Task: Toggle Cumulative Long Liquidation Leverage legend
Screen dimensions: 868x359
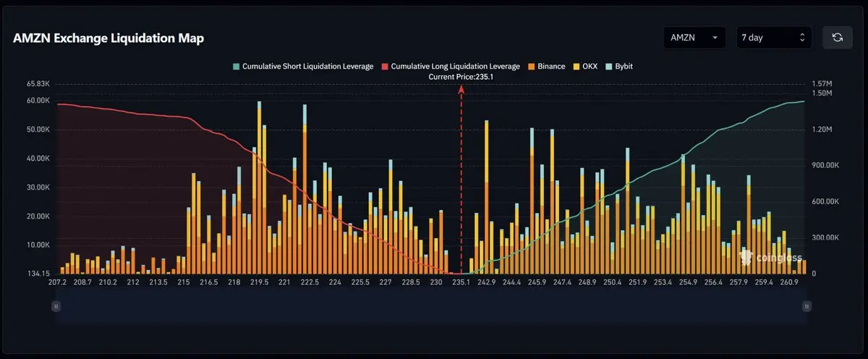Action: pyautogui.click(x=451, y=66)
